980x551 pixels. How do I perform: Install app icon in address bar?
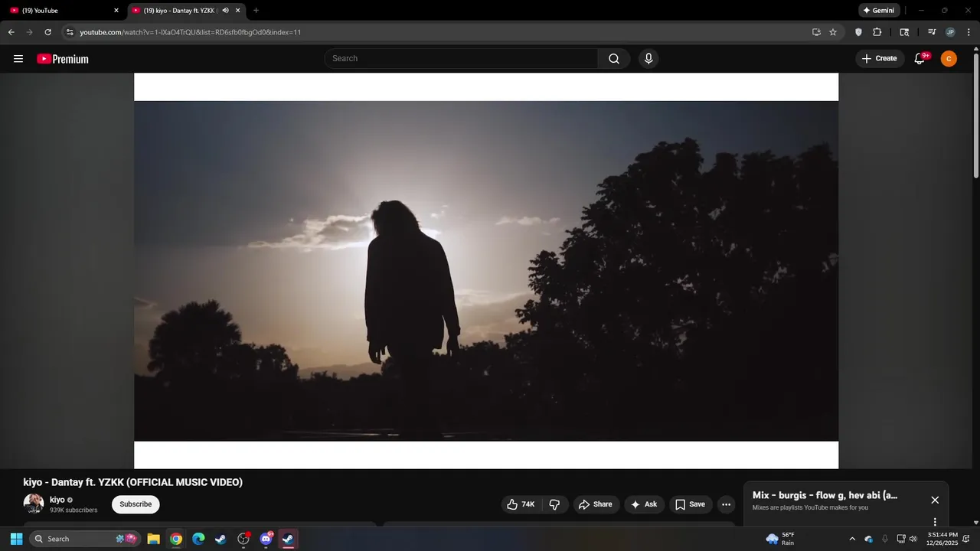816,32
